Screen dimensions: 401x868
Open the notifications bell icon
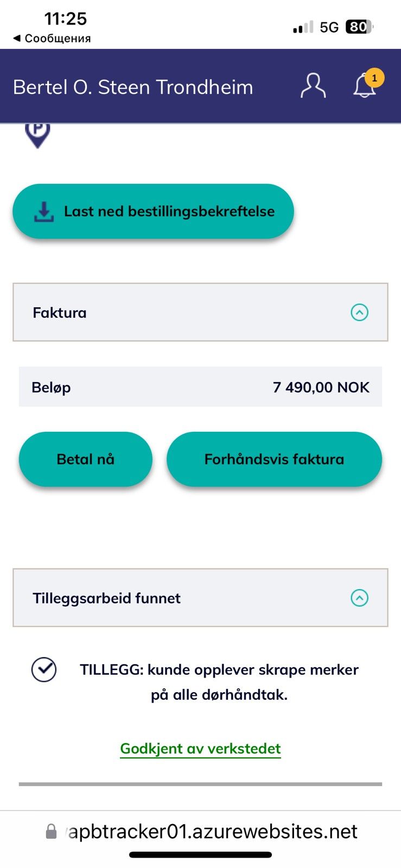[x=364, y=86]
